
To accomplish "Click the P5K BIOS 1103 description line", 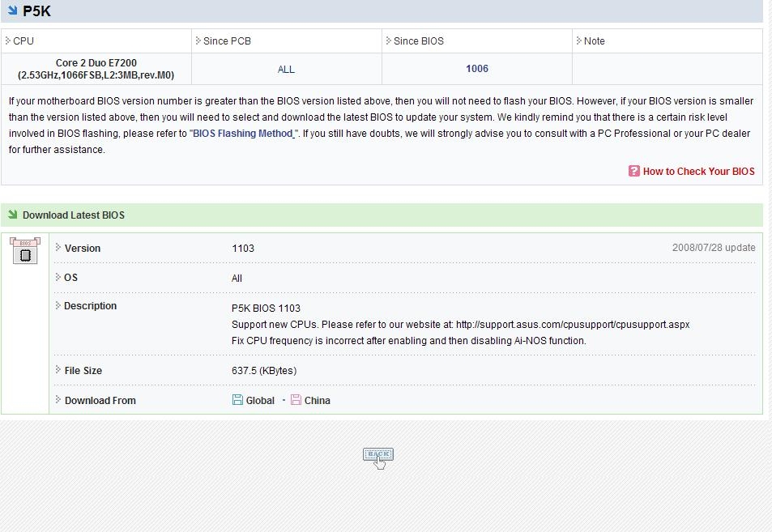I will click(266, 308).
